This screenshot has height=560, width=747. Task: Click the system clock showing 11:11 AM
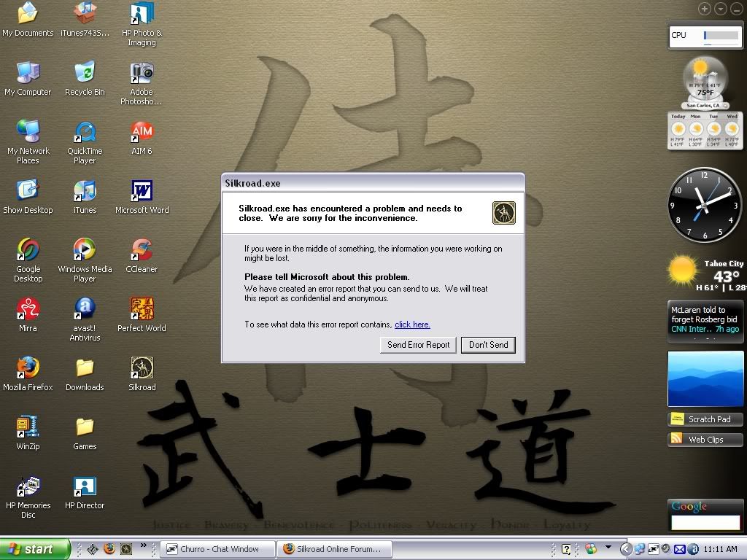[x=720, y=549]
